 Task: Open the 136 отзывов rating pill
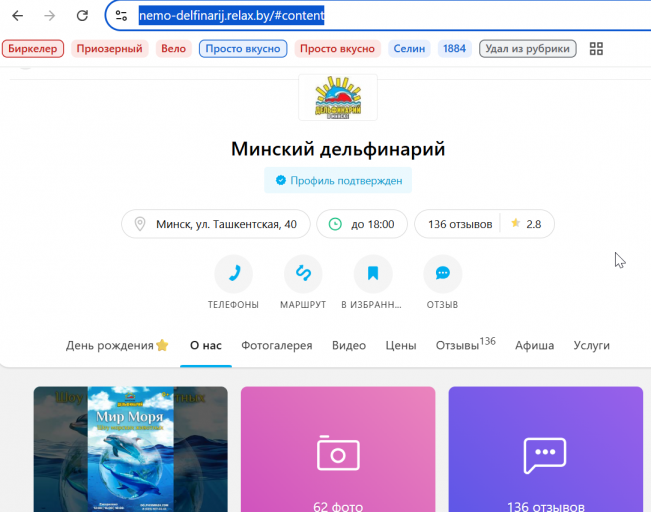click(x=485, y=224)
